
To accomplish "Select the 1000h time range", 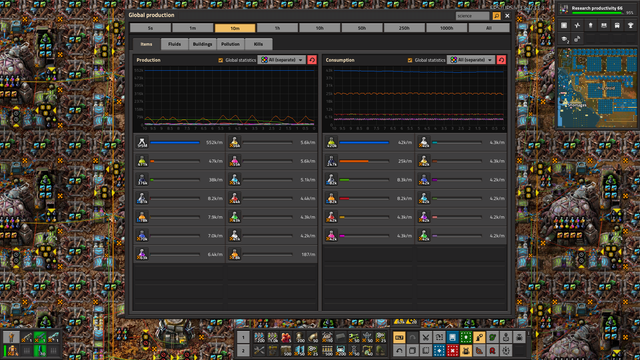I will pos(447,28).
